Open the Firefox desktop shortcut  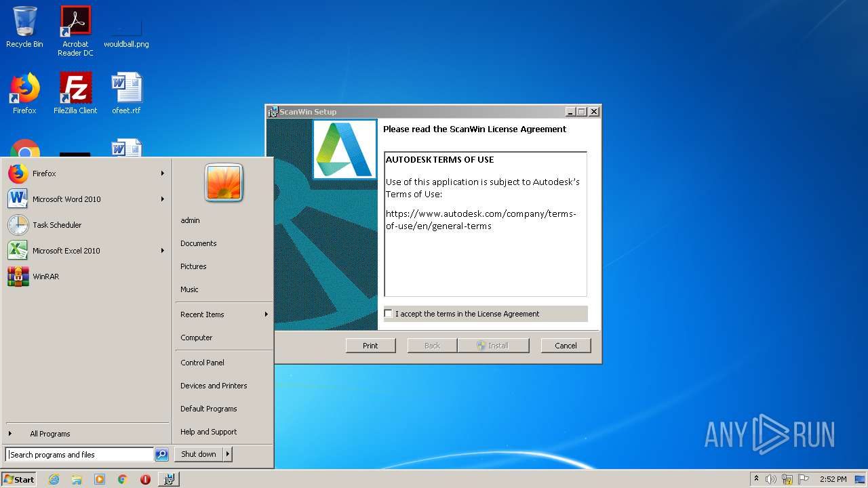click(24, 94)
